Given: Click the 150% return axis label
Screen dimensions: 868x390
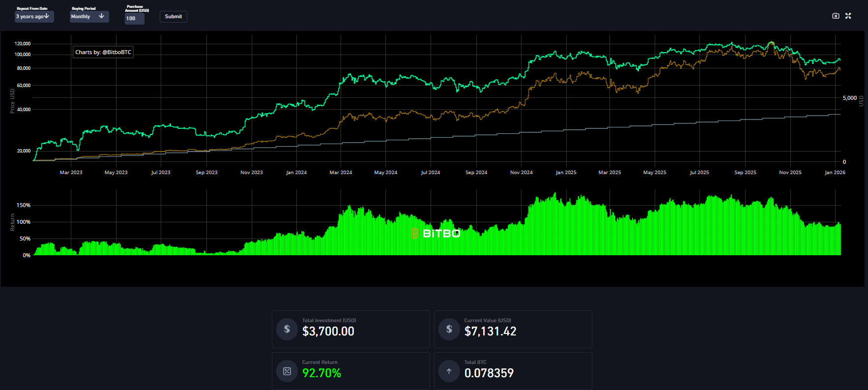Looking at the screenshot, I should tap(24, 205).
